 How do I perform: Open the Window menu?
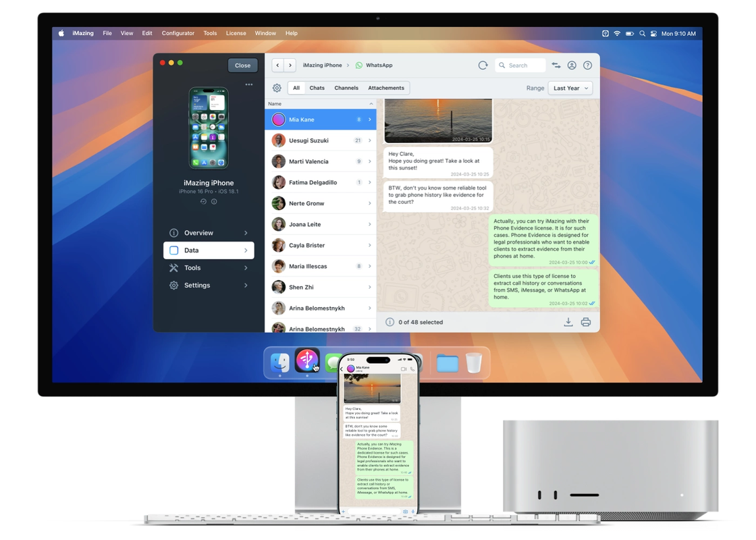point(265,33)
